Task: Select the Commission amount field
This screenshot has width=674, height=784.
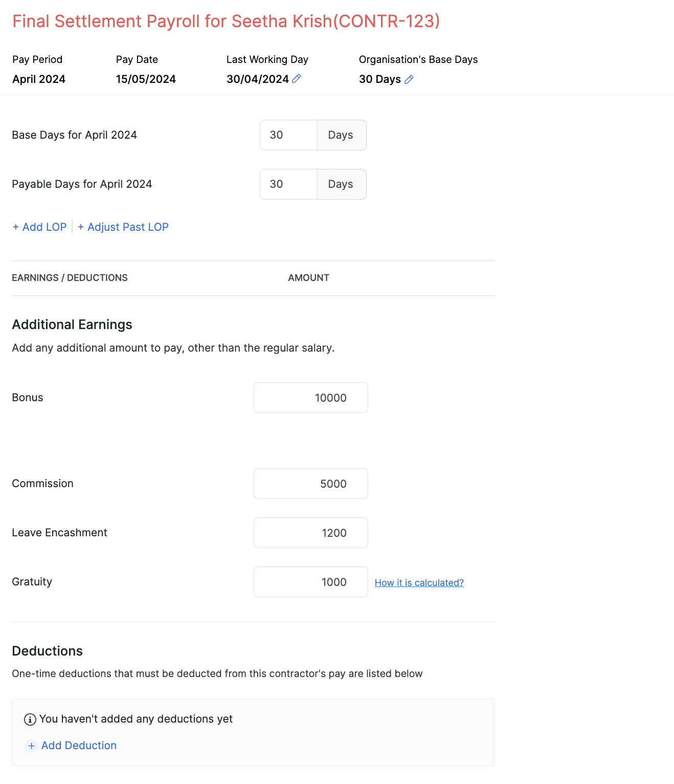Action: (310, 484)
